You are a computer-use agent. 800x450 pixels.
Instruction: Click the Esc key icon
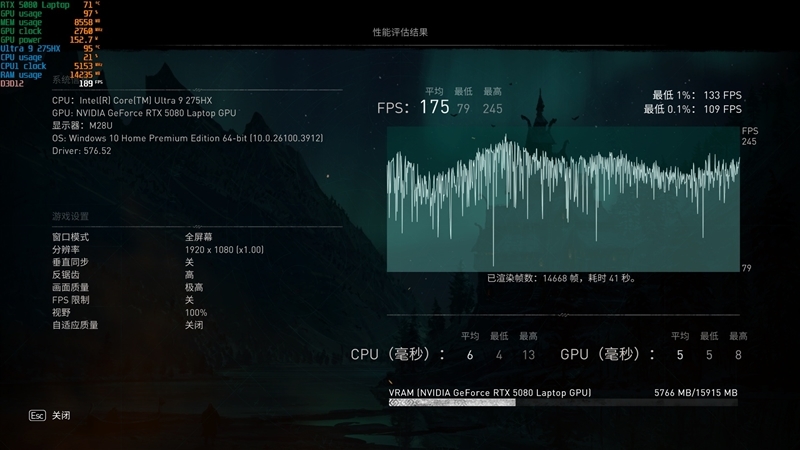37,415
